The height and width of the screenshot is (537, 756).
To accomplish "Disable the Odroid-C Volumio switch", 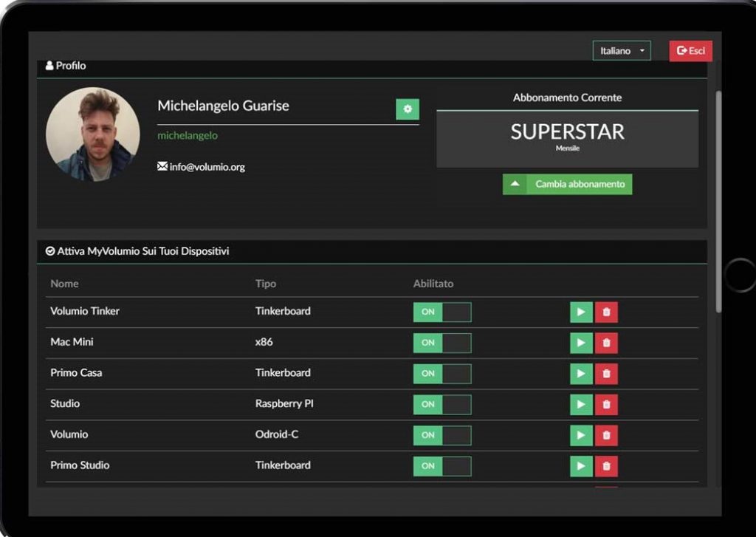I will pos(442,436).
